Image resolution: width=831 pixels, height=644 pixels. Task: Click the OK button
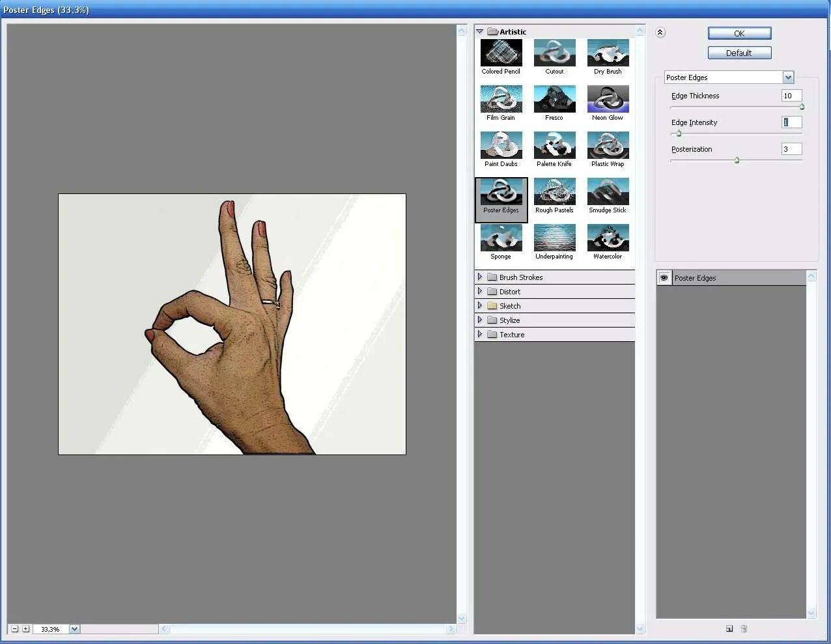pos(739,33)
